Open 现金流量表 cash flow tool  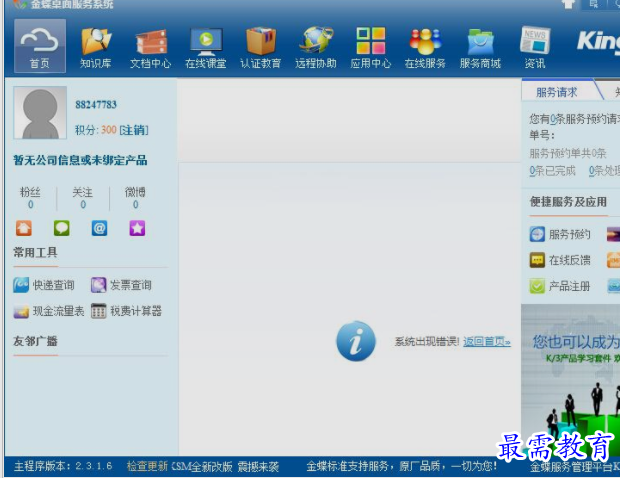(49, 311)
